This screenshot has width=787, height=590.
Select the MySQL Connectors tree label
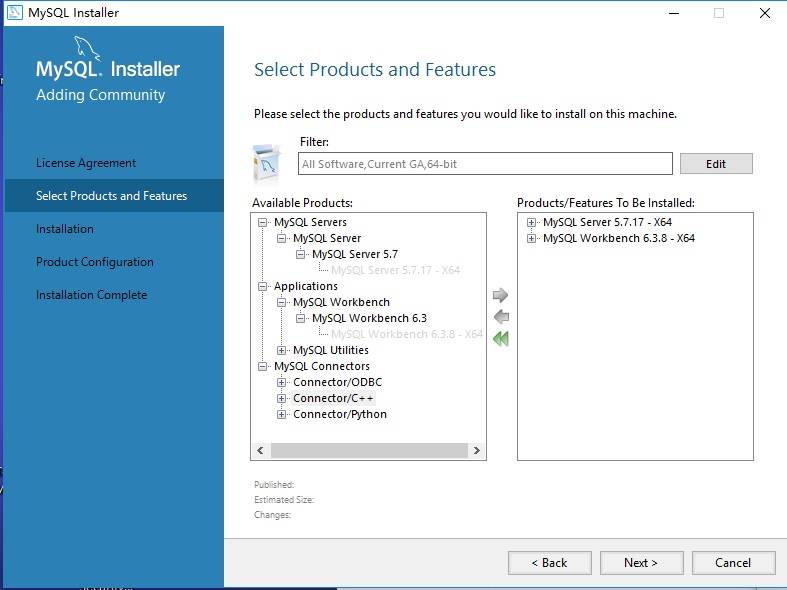(322, 366)
